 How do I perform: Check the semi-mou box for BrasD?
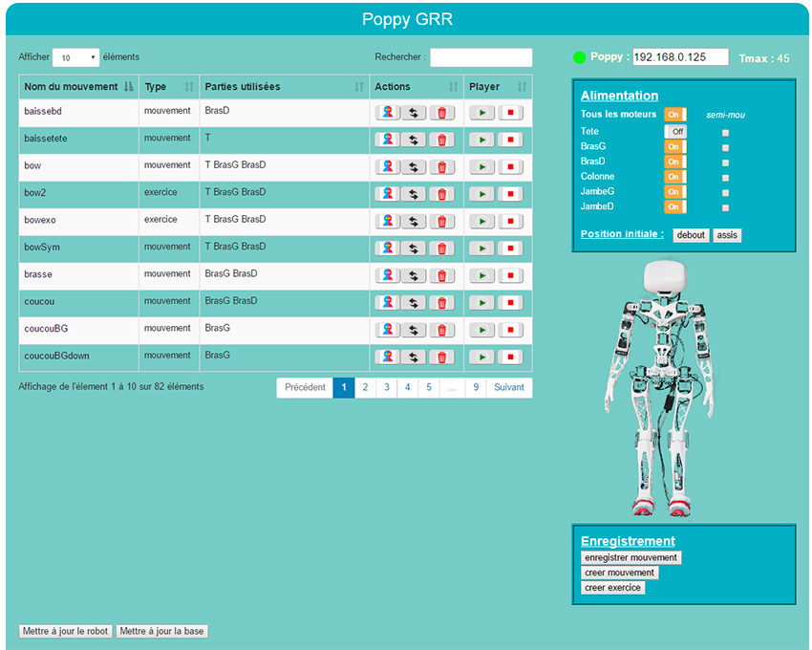(x=725, y=162)
